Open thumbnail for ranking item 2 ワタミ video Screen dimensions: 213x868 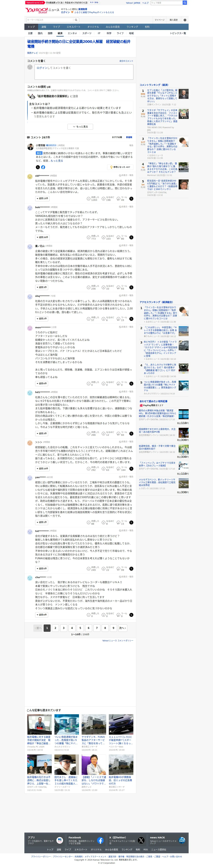pyautogui.click(x=184, y=114)
